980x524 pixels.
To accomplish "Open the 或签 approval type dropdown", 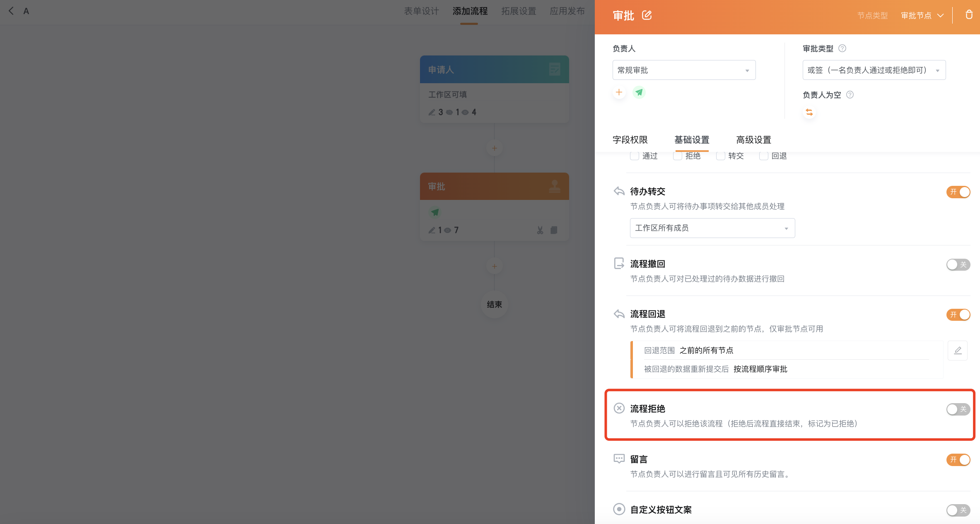I will [x=874, y=70].
